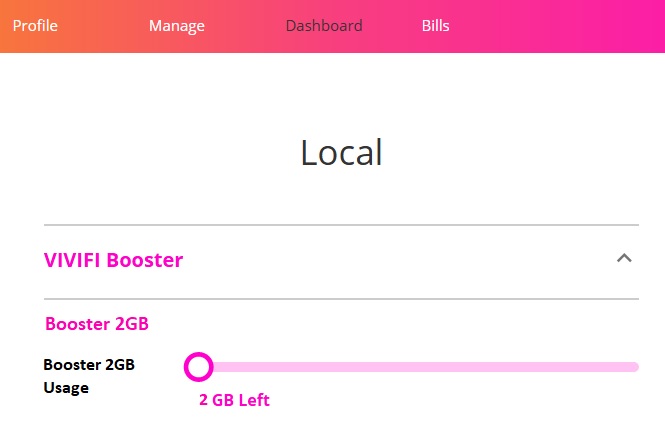Click the word Usage under Booster 2GB

(66, 388)
